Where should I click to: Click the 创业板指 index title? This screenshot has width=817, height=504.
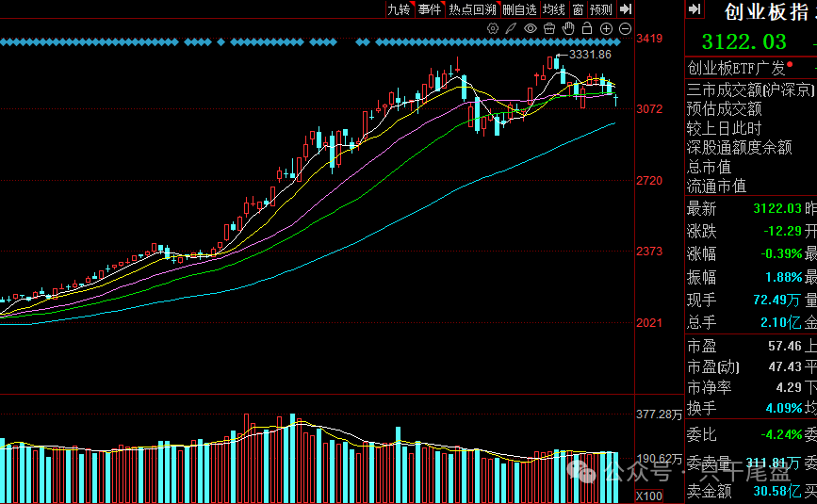pos(766,12)
